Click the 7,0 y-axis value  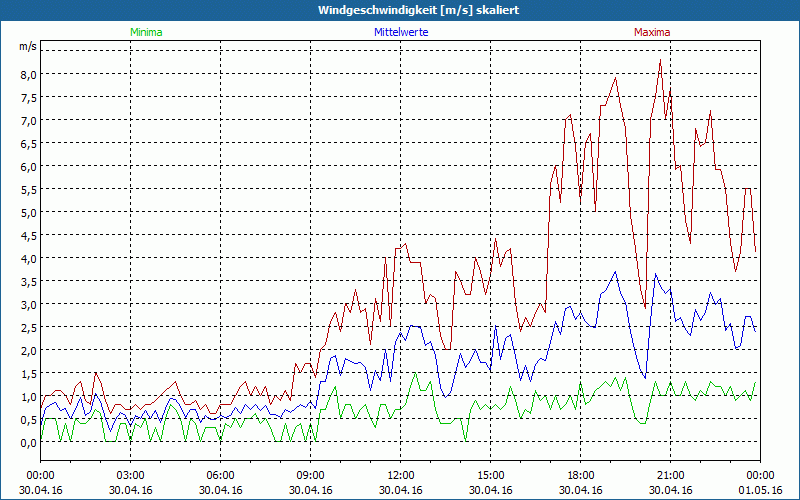(x=29, y=120)
